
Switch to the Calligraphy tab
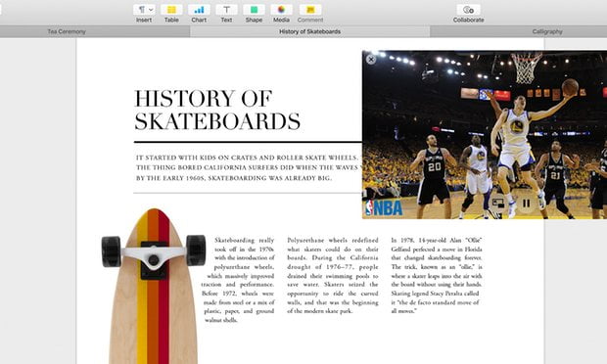tap(518, 31)
